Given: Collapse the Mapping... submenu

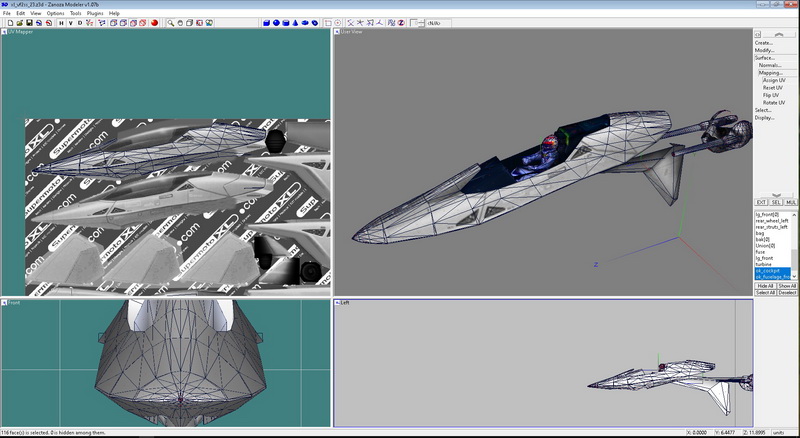Looking at the screenshot, I should pyautogui.click(x=770, y=73).
